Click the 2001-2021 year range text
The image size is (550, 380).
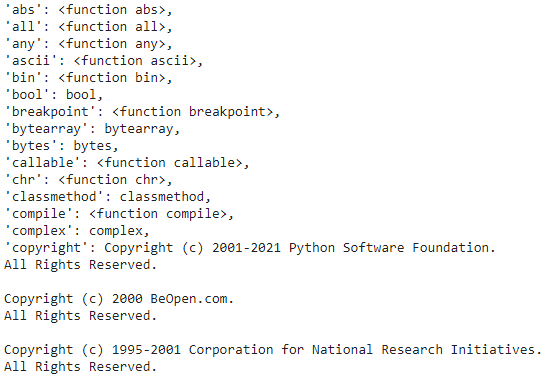tap(247, 248)
